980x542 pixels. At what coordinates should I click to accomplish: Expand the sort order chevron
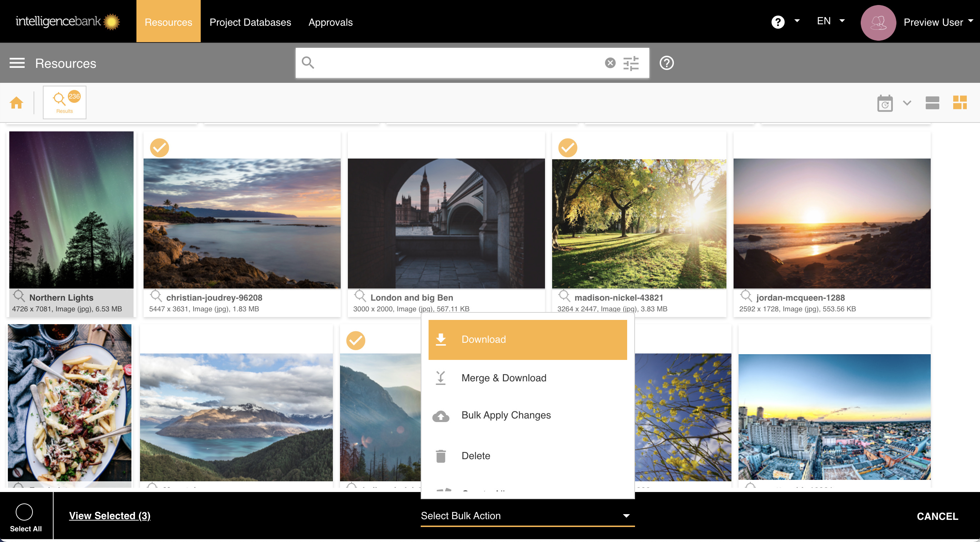pyautogui.click(x=907, y=103)
